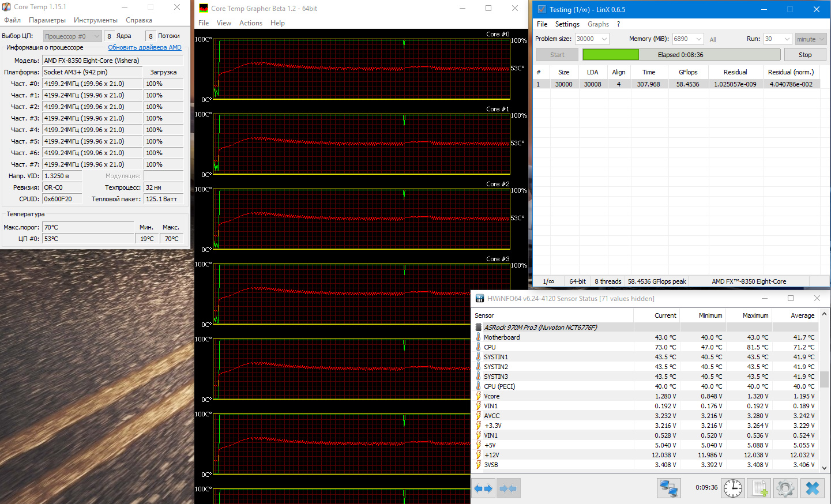
Task: Select the Vcore sensor row in HWiNFO
Action: (x=646, y=396)
